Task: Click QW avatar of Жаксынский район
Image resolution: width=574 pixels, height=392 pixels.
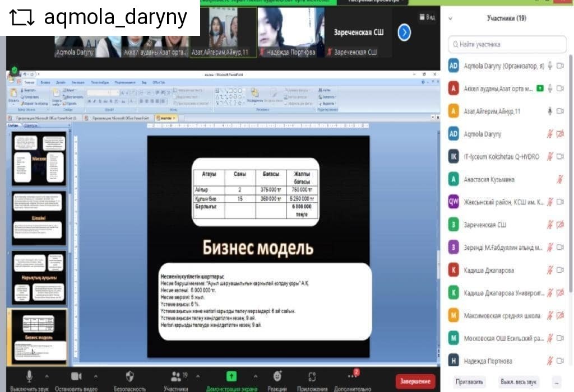Action: tap(453, 202)
